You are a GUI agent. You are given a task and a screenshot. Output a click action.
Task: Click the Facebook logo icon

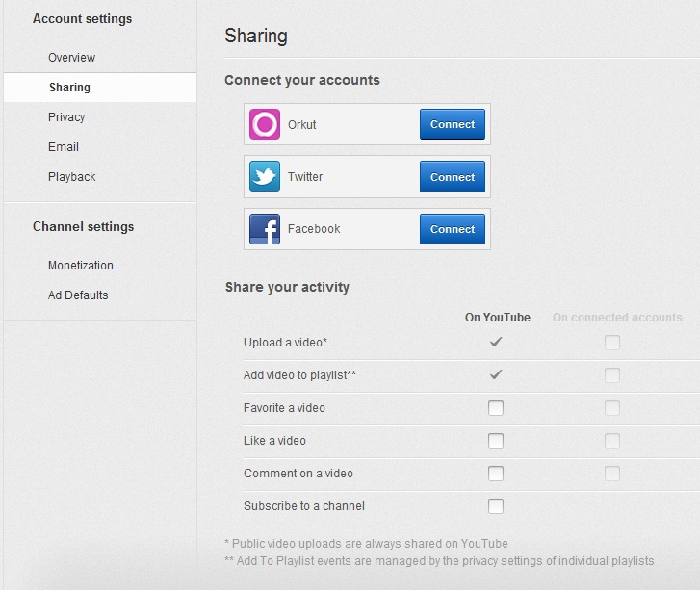click(x=265, y=229)
